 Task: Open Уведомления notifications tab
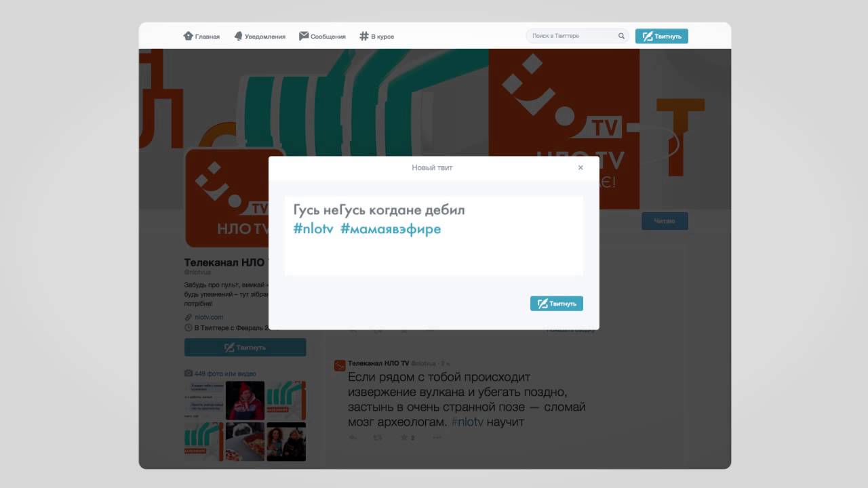[x=260, y=36]
